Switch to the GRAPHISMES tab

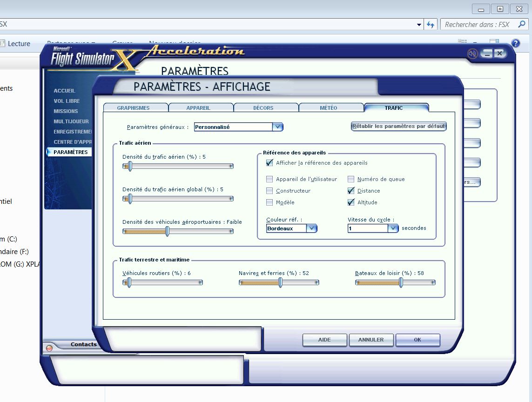click(133, 108)
